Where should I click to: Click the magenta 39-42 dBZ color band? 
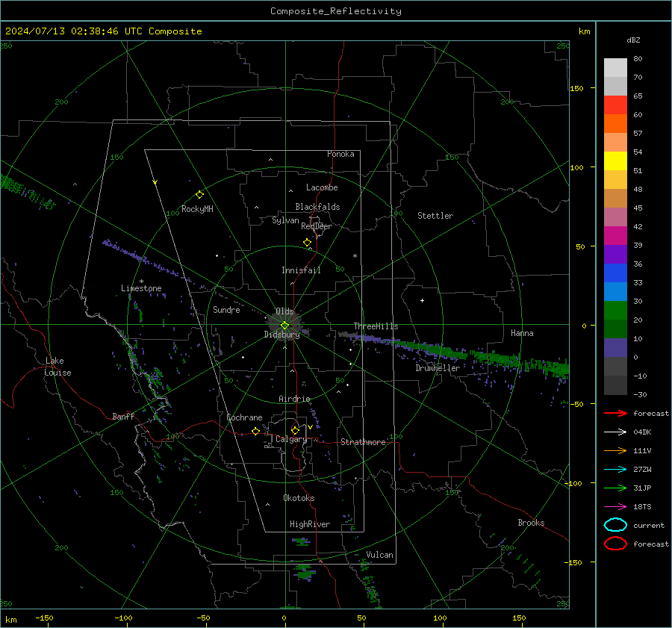(x=615, y=236)
